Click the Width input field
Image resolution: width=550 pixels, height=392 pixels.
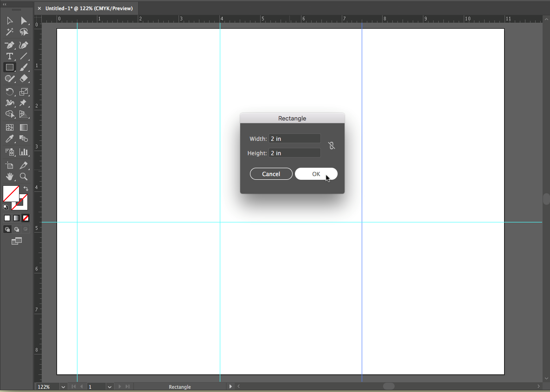[x=294, y=139]
